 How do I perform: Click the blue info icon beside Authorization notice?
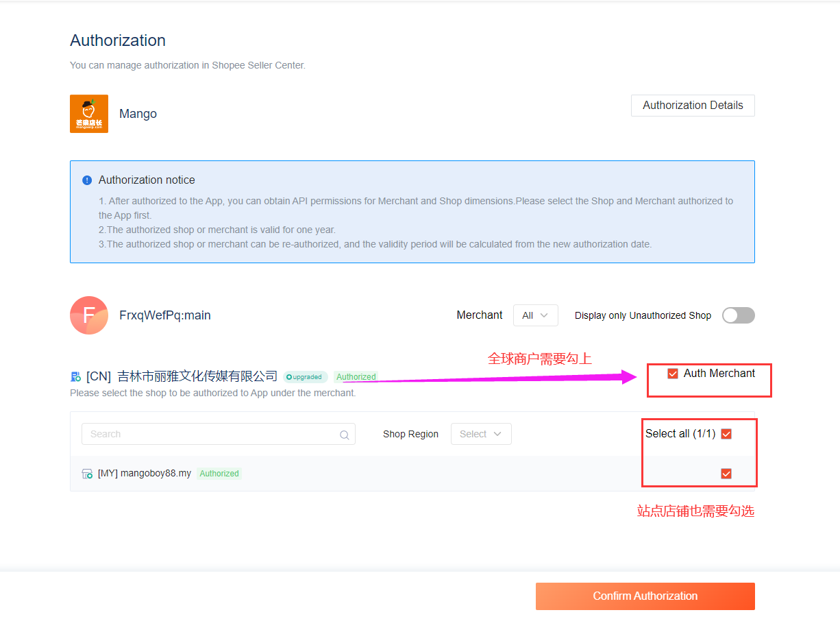point(87,180)
